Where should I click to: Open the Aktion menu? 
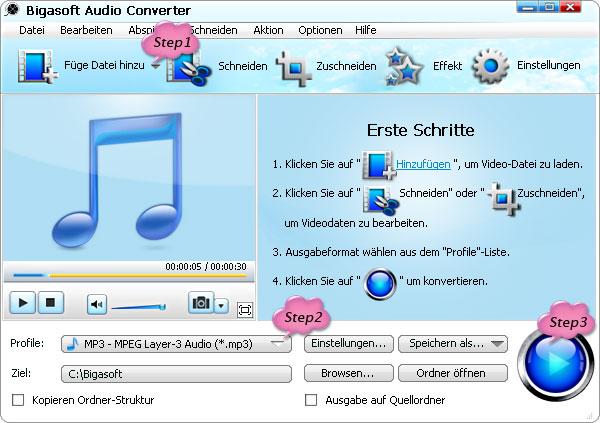pyautogui.click(x=268, y=30)
